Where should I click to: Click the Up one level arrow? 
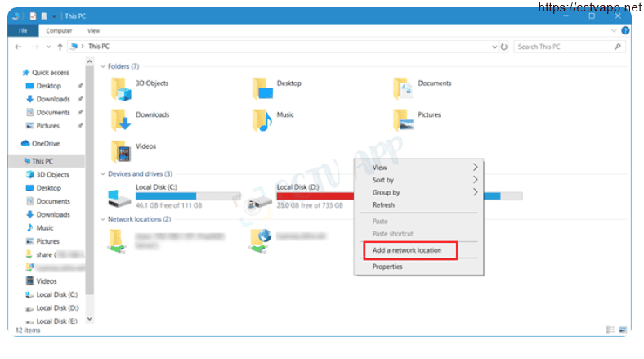pyautogui.click(x=60, y=47)
